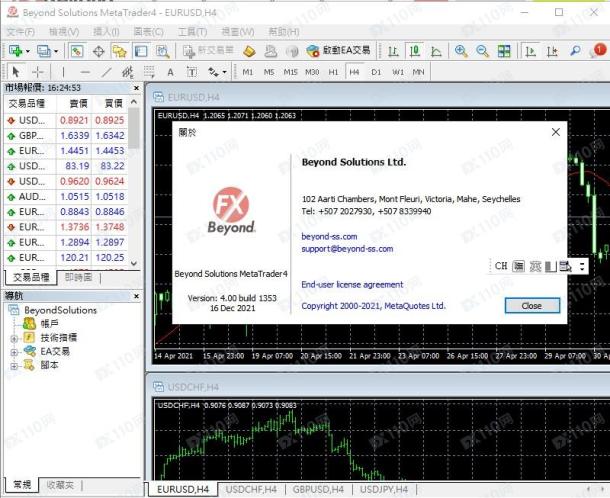
Task: Select the Fibonacci retracement tool
Action: pyautogui.click(x=149, y=72)
